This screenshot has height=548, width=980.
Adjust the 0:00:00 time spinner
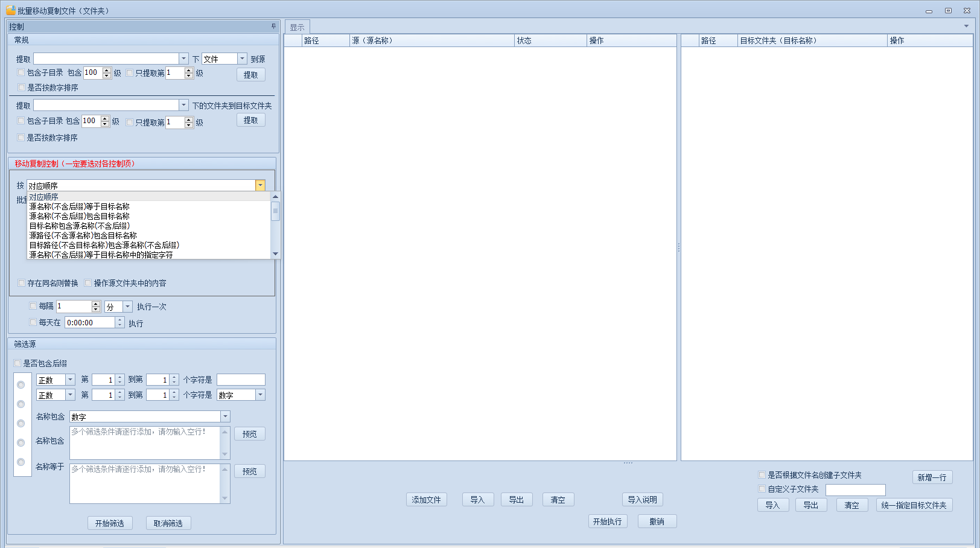(x=120, y=322)
